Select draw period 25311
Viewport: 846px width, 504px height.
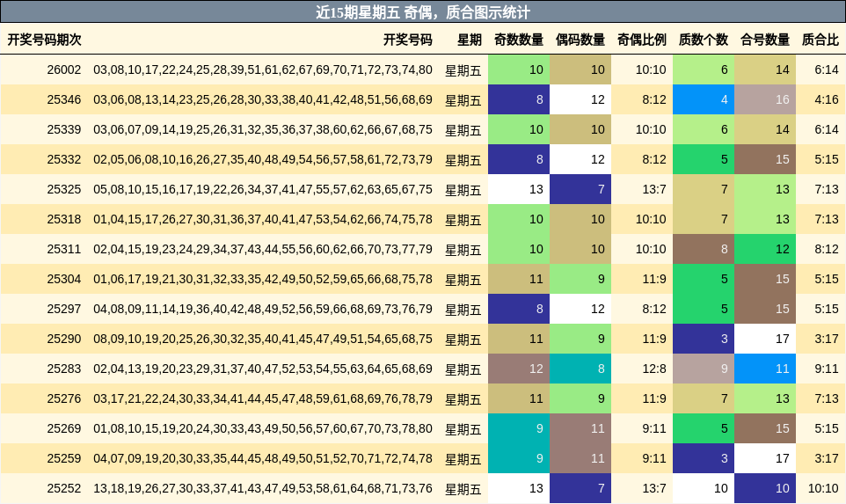[63, 249]
